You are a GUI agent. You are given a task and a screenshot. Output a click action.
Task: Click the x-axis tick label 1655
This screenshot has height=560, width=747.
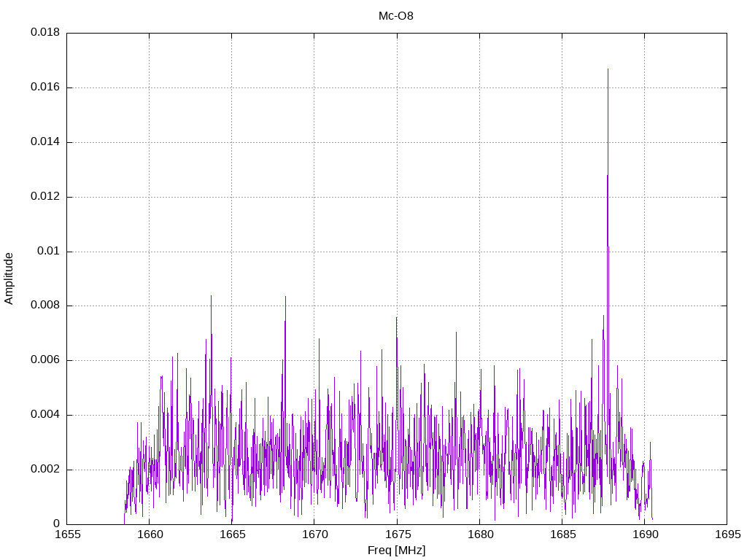click(x=67, y=534)
